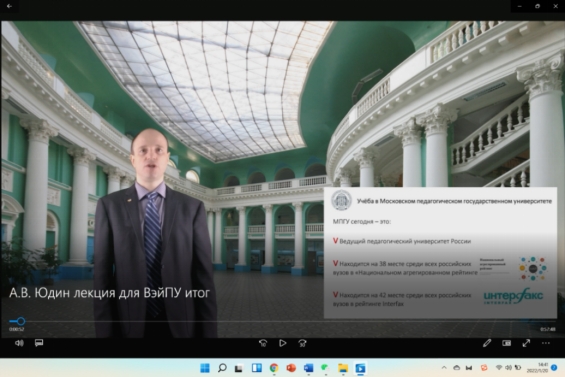Image resolution: width=565 pixels, height=377 pixels.
Task: Seek to the middle of the timeline
Action: click(x=282, y=321)
